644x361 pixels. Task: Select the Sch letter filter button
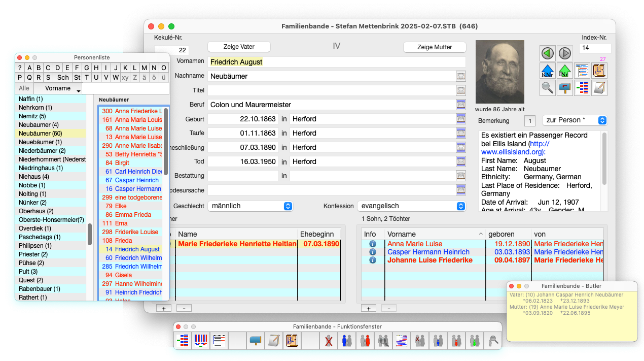[63, 78]
